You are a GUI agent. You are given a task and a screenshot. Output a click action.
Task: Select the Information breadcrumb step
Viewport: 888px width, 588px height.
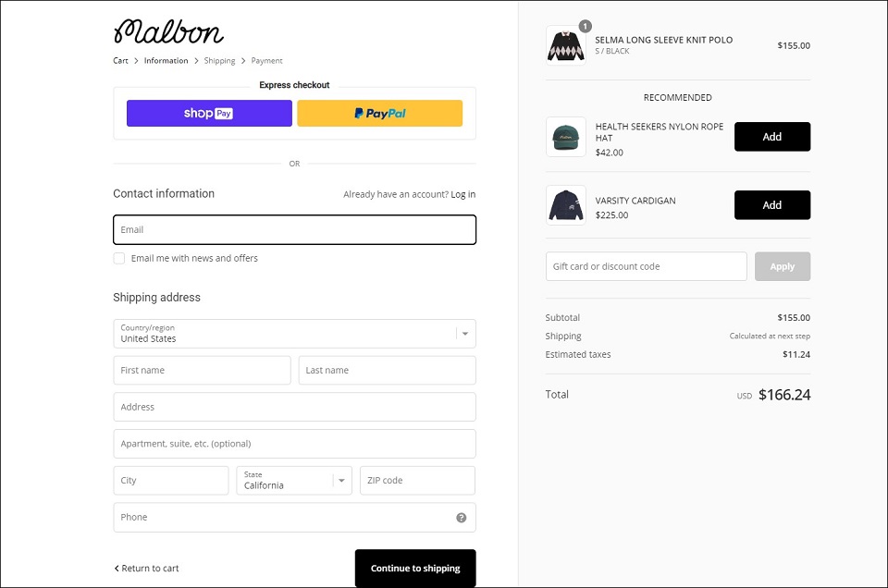point(166,60)
